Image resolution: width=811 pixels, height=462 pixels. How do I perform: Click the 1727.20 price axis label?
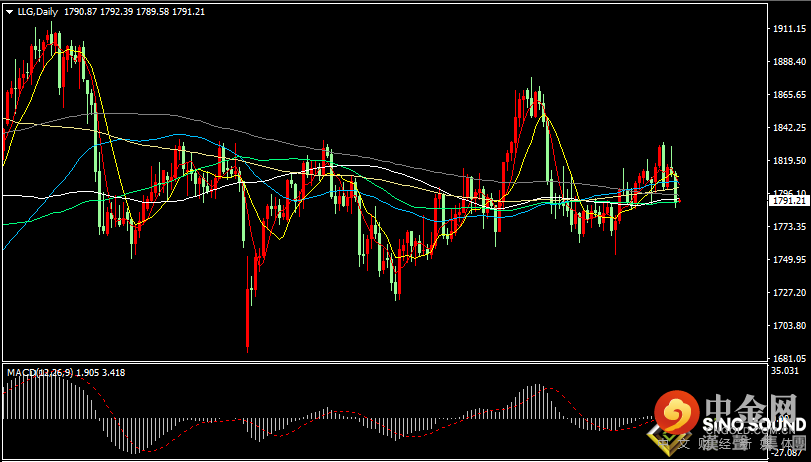[x=788, y=292]
